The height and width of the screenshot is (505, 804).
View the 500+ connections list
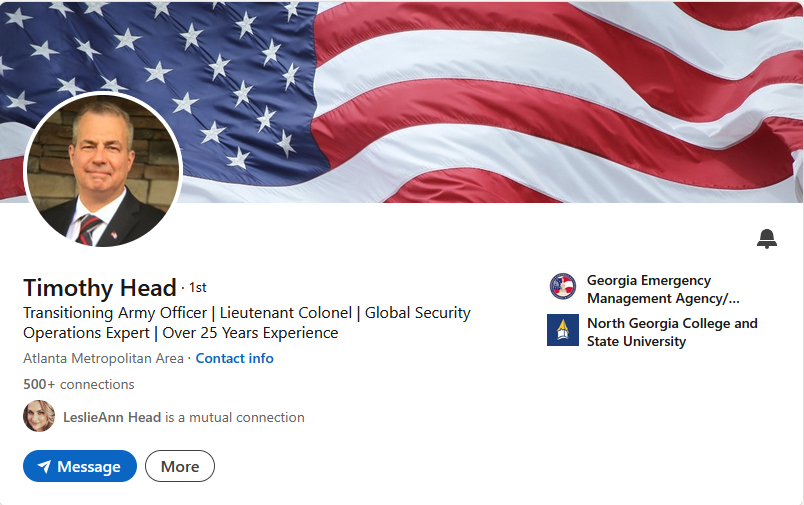78,384
